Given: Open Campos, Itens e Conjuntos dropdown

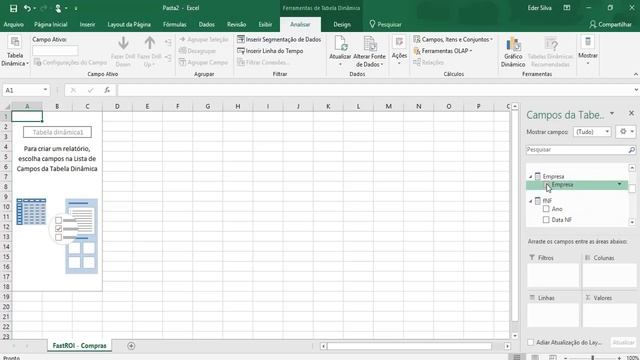Looking at the screenshot, I should pos(453,40).
